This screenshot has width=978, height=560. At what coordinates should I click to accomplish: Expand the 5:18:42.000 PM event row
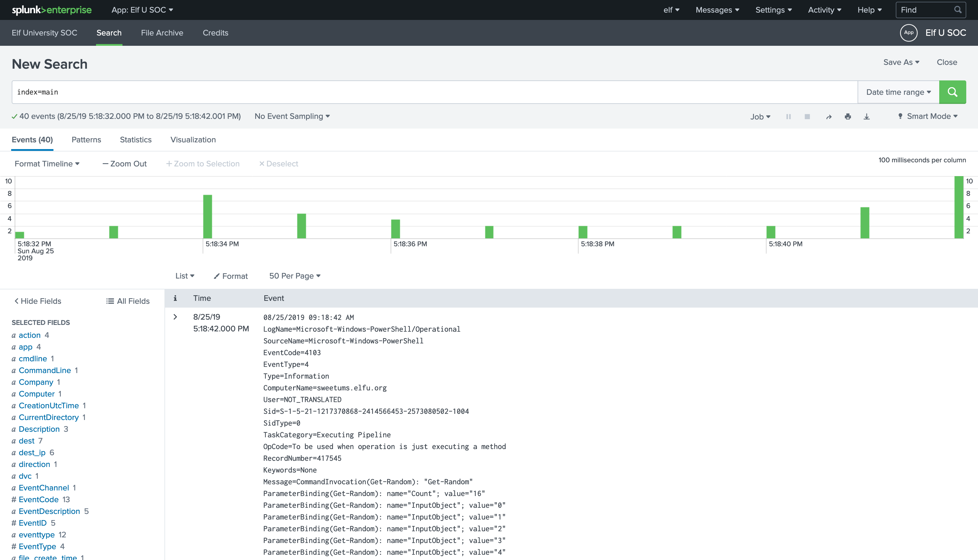[175, 317]
